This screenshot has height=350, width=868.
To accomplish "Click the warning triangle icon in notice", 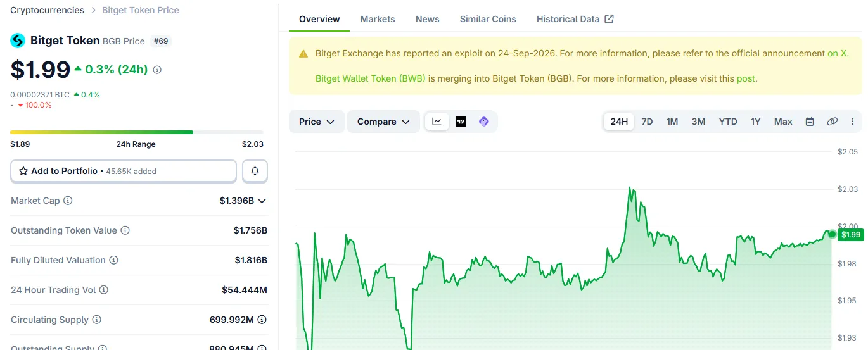I will [x=303, y=54].
